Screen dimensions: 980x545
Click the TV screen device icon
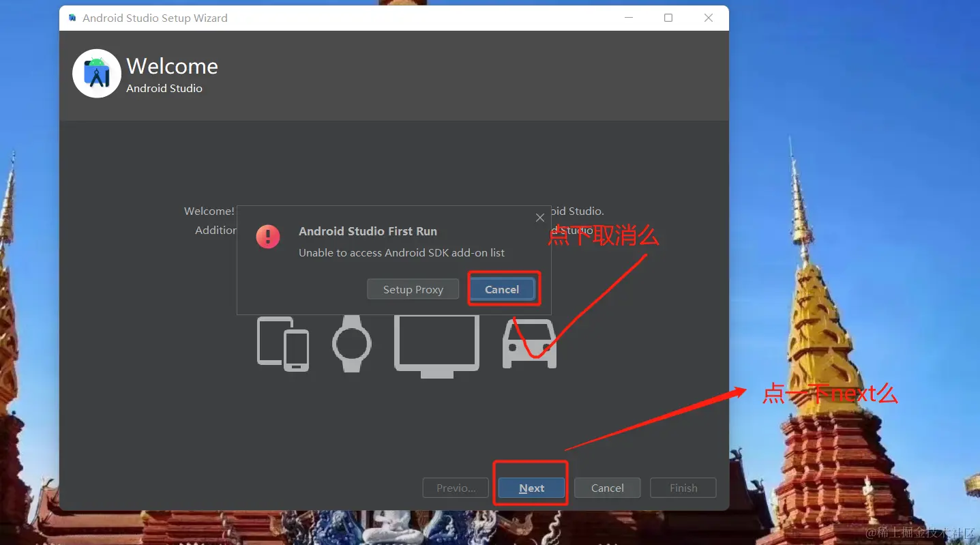[x=436, y=347]
